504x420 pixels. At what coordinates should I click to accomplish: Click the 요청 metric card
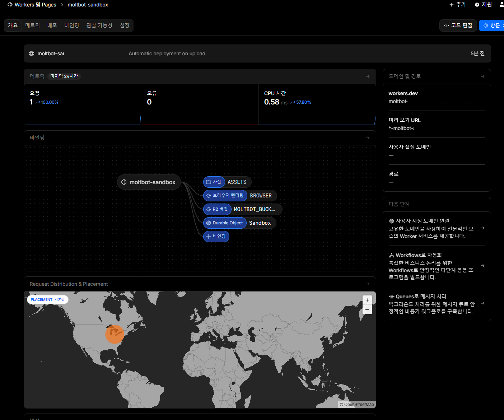tap(83, 104)
